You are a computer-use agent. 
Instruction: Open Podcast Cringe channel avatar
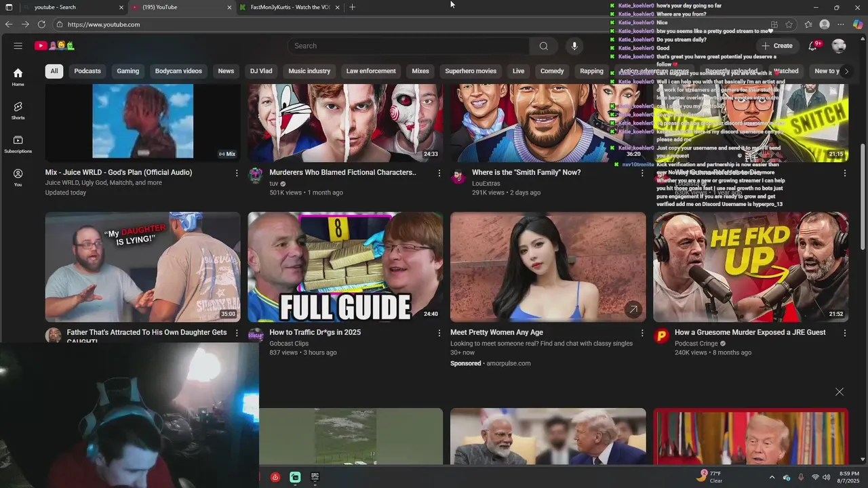[x=661, y=335]
